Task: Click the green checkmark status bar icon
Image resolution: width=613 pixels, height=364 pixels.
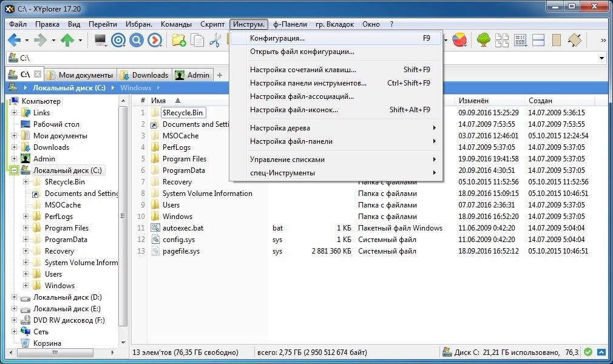Action: pyautogui.click(x=588, y=352)
